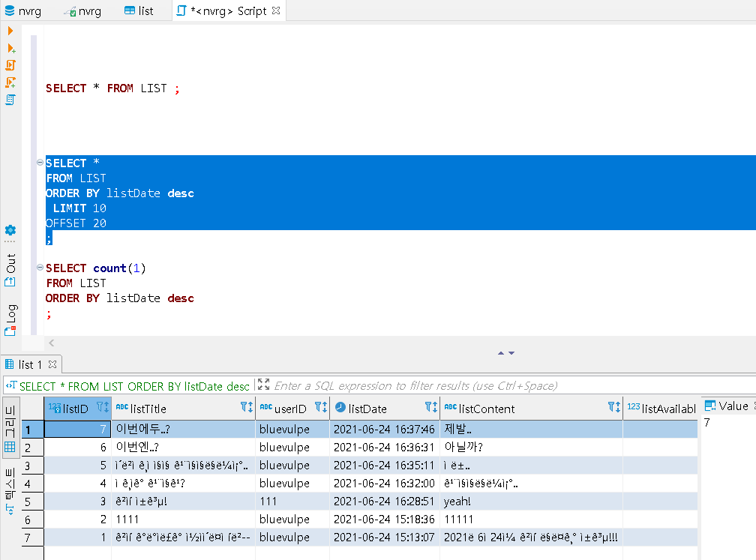The height and width of the screenshot is (560, 756).
Task: Minimize results panel with the down arrow
Action: click(x=511, y=353)
